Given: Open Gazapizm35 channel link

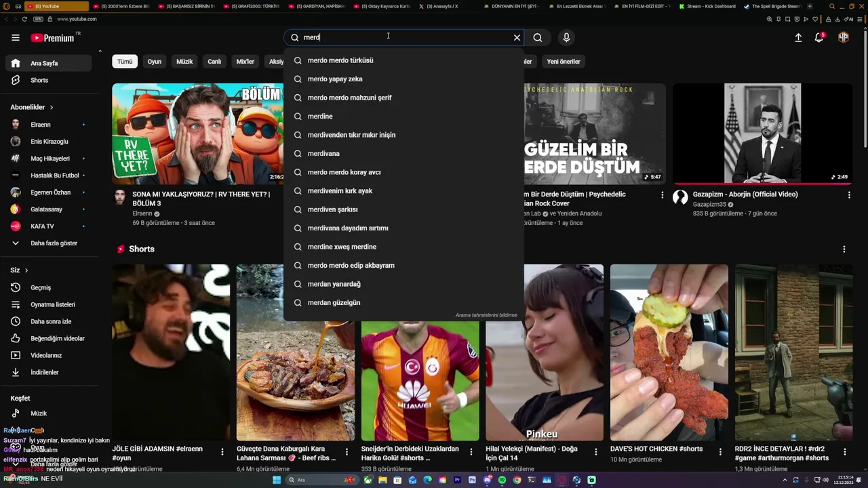Looking at the screenshot, I should point(709,204).
